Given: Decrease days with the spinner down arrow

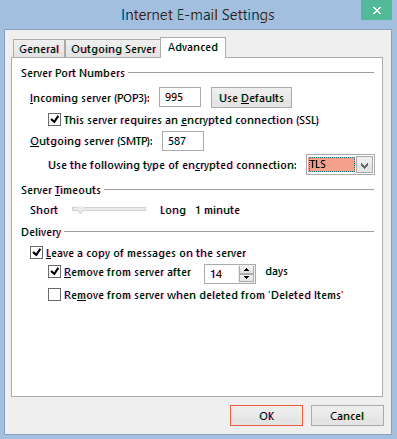Looking at the screenshot, I should (x=247, y=278).
